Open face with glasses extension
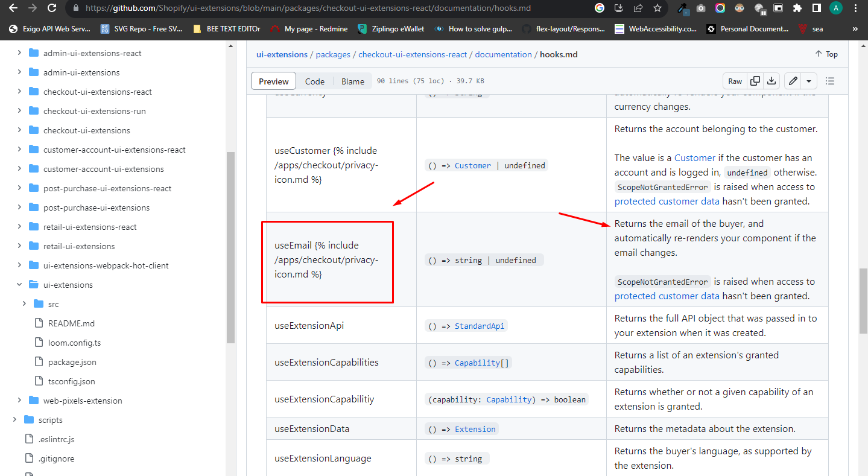 pyautogui.click(x=740, y=8)
